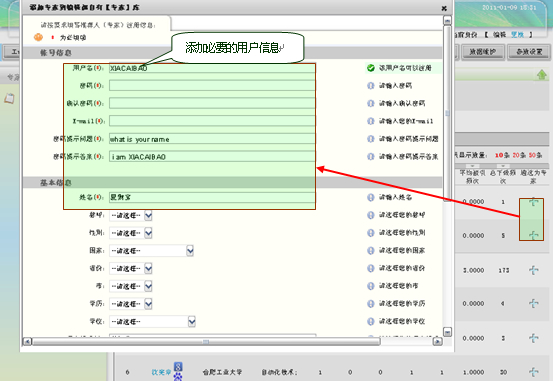Click the 数据维护 button in the background toolbar

click(483, 52)
